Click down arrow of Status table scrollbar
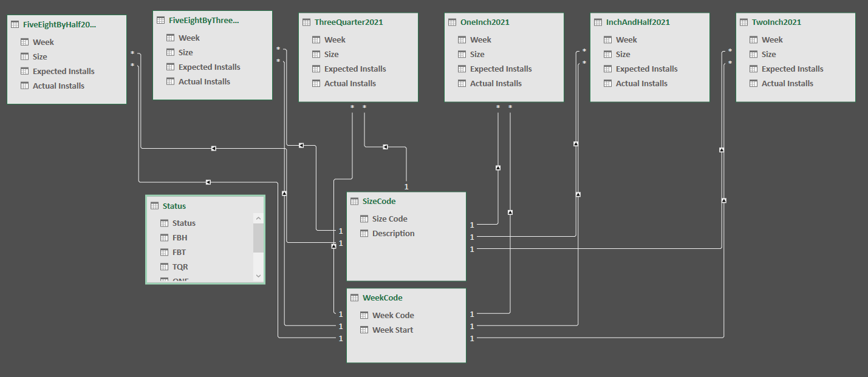 click(x=258, y=276)
